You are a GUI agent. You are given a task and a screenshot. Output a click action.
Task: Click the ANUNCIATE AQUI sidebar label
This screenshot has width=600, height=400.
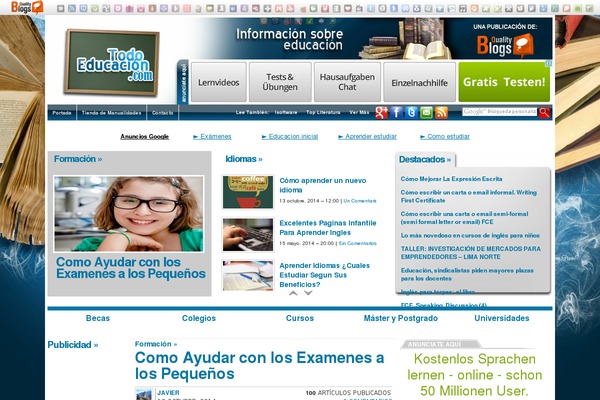point(434,344)
